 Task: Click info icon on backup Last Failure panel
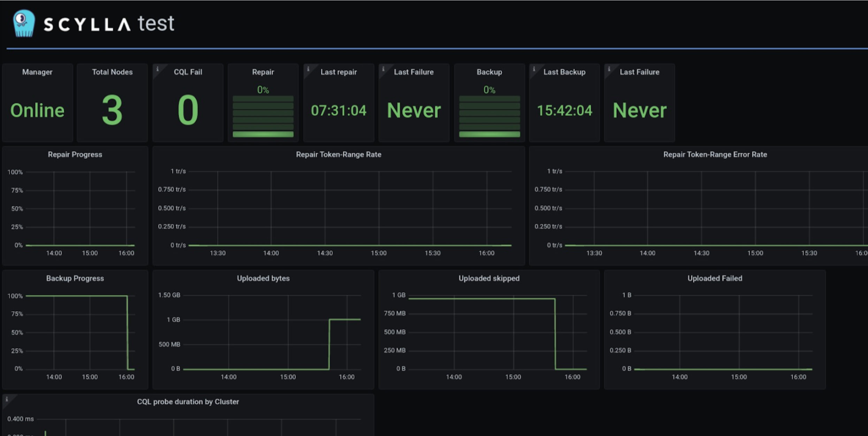click(609, 69)
